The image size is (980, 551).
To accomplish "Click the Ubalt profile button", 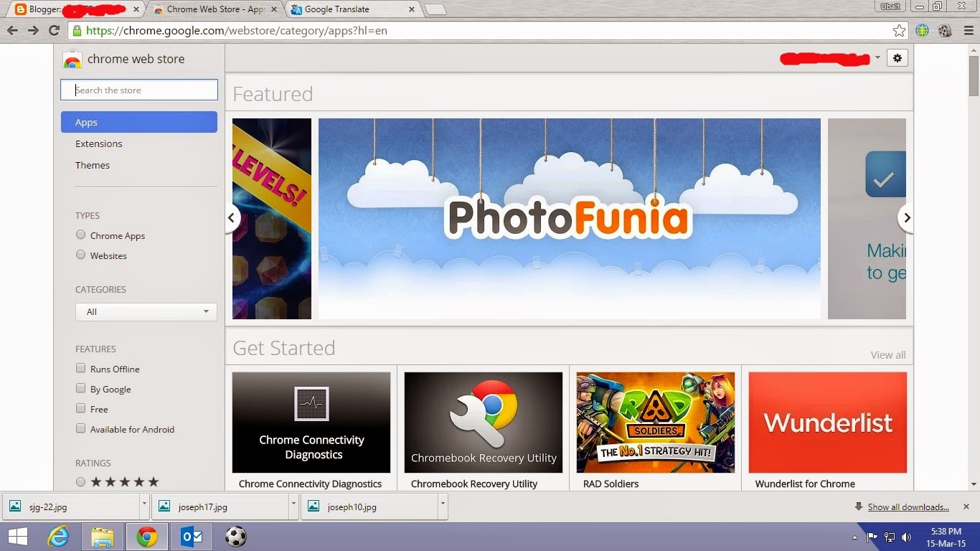I will click(890, 6).
